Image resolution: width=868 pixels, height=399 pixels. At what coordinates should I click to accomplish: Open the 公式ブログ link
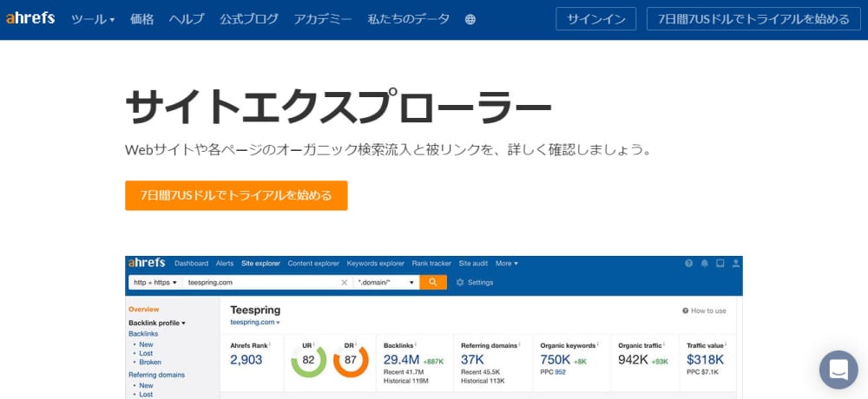(248, 19)
